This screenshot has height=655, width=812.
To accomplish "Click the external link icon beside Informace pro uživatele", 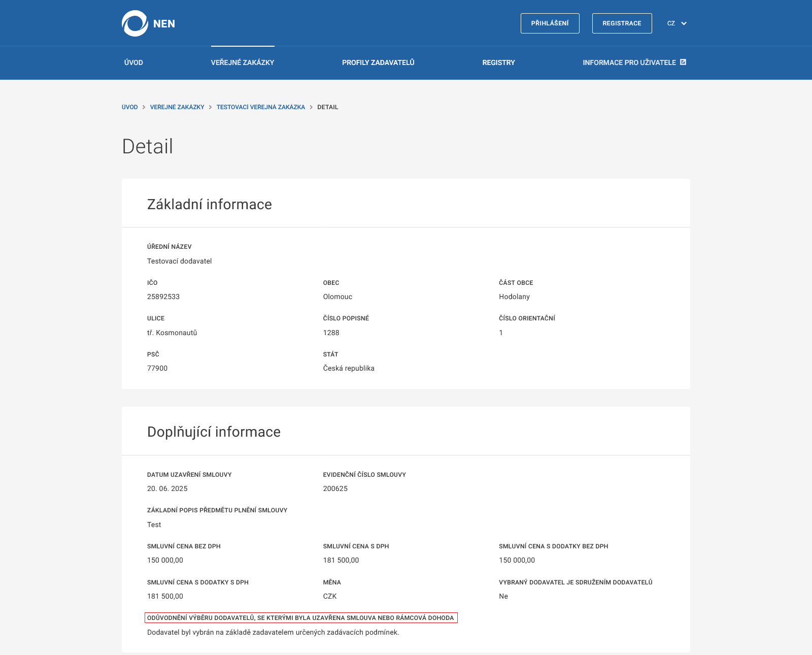I will (683, 62).
